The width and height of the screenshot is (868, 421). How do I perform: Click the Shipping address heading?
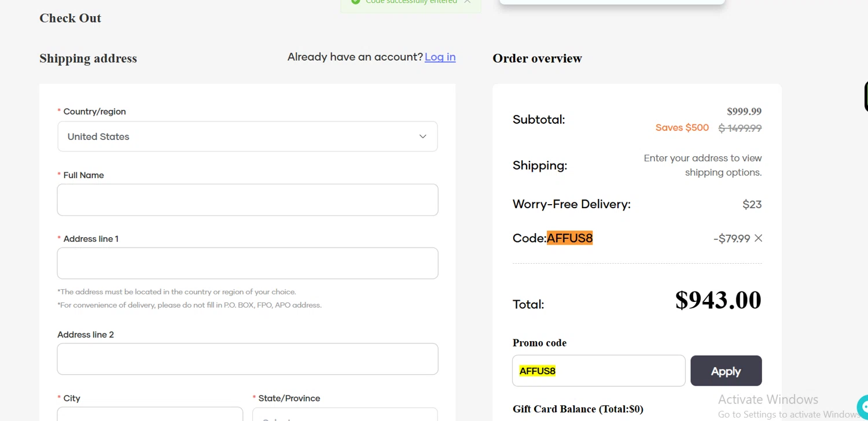88,58
